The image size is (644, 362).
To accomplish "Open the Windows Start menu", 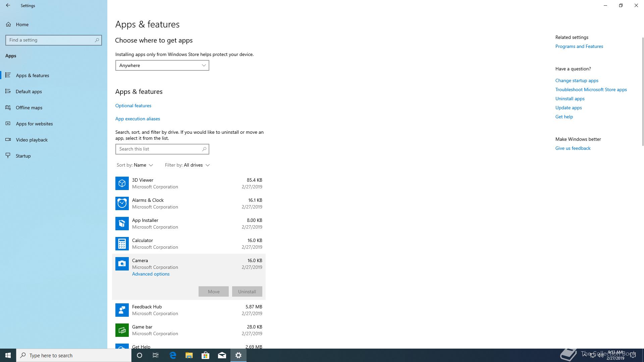I will [x=8, y=355].
